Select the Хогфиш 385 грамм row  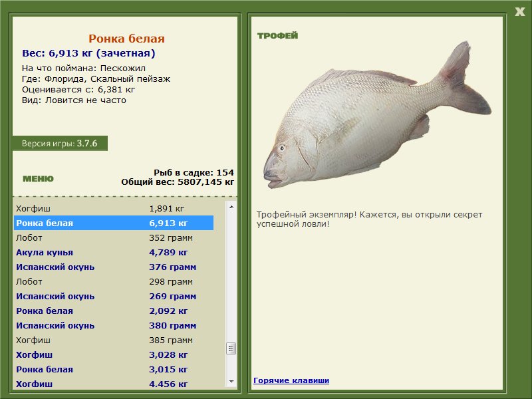(x=114, y=340)
